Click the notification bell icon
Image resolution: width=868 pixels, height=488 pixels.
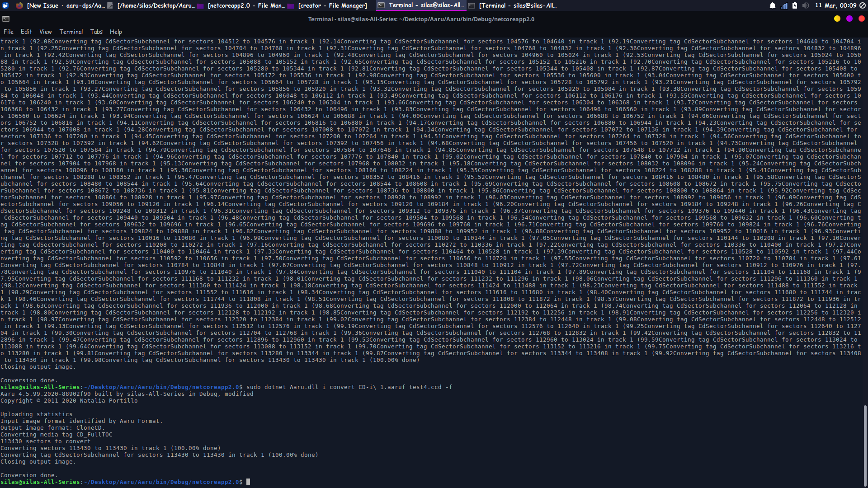(x=773, y=5)
